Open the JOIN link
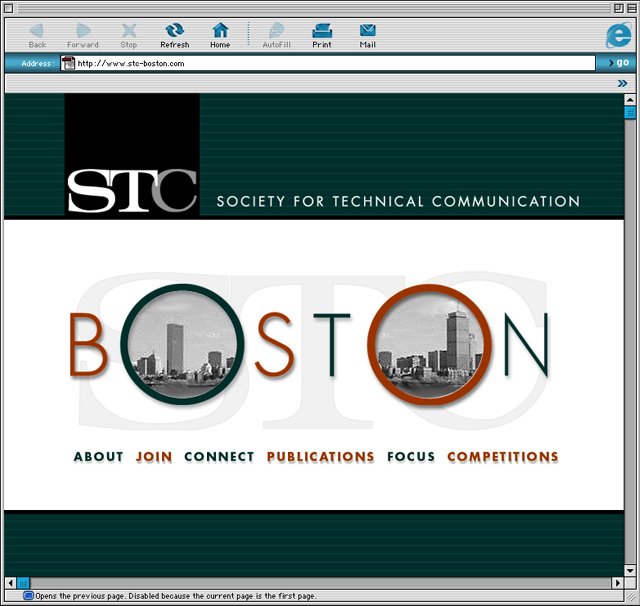Viewport: 640px width, 606px height. click(154, 457)
